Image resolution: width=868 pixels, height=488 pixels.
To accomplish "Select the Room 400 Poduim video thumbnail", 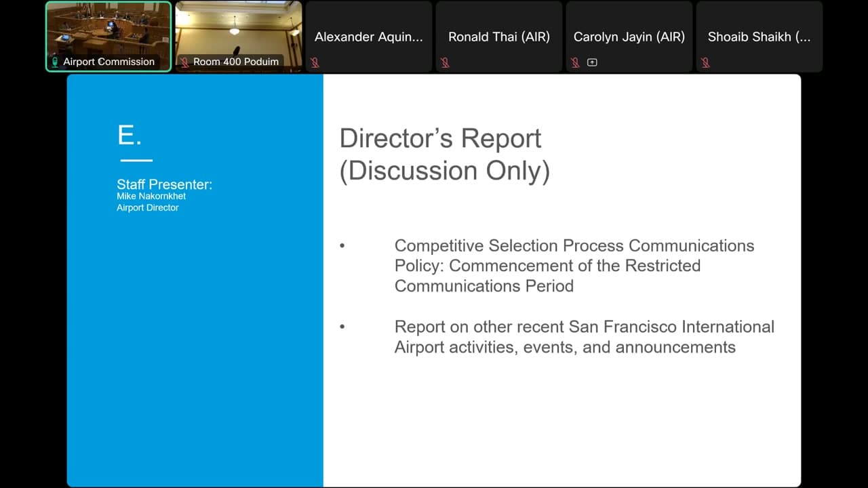I will coord(239,36).
